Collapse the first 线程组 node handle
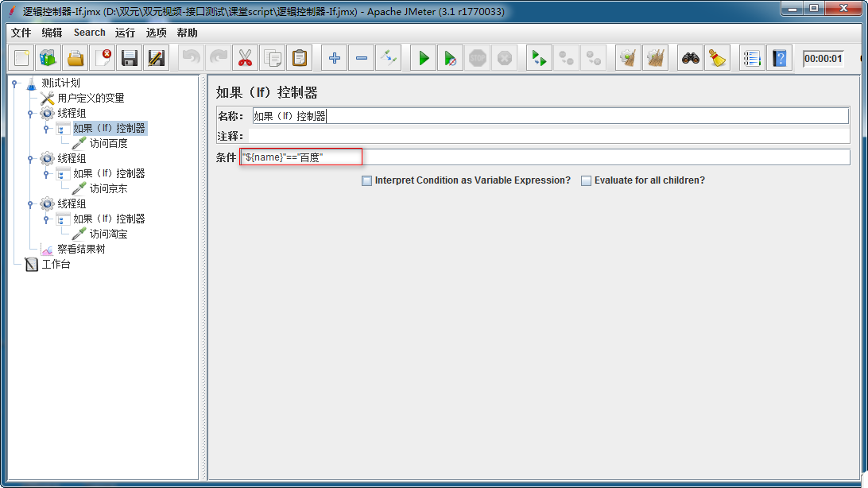Viewport: 868px width, 488px height. coord(31,114)
